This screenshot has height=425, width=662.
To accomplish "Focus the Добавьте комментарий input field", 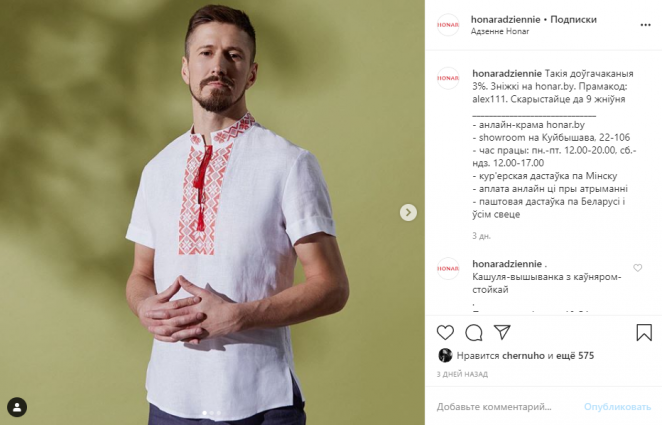I will (494, 407).
